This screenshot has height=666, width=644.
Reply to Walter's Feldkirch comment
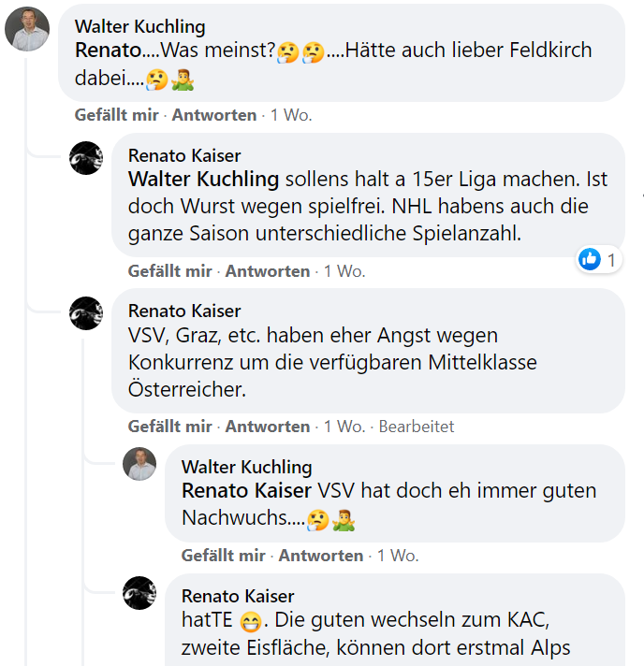pos(214,115)
